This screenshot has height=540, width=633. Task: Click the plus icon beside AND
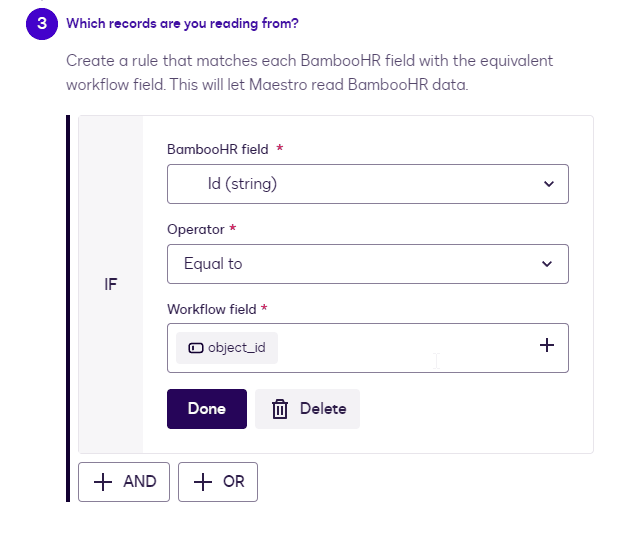pos(103,482)
